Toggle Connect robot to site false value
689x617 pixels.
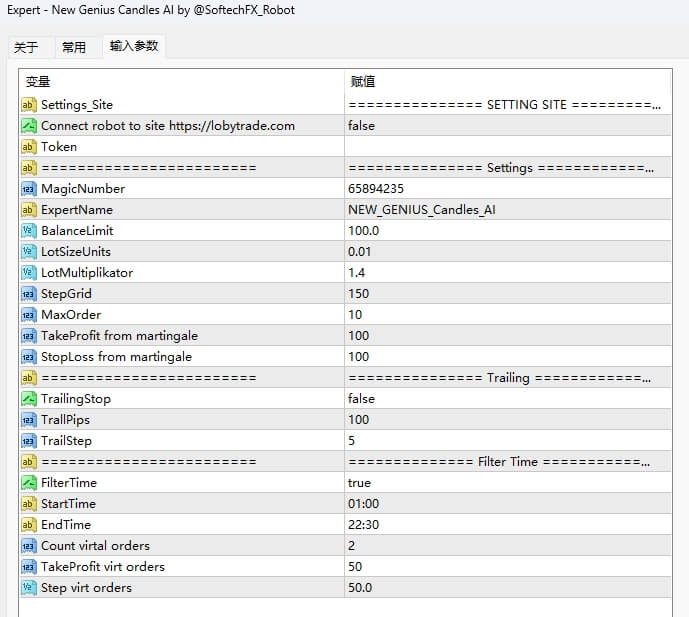coord(361,126)
